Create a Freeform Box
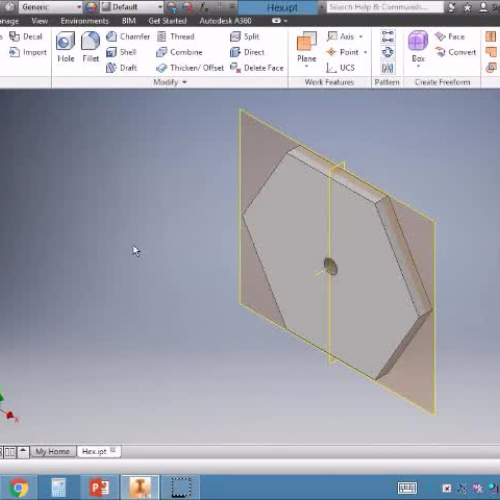This screenshot has height=500, width=500. tap(418, 46)
